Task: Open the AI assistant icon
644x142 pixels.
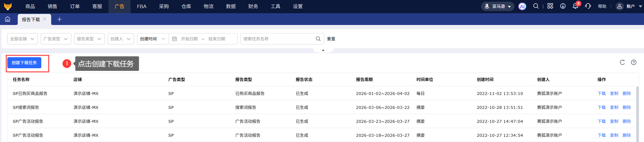Action: (522, 6)
